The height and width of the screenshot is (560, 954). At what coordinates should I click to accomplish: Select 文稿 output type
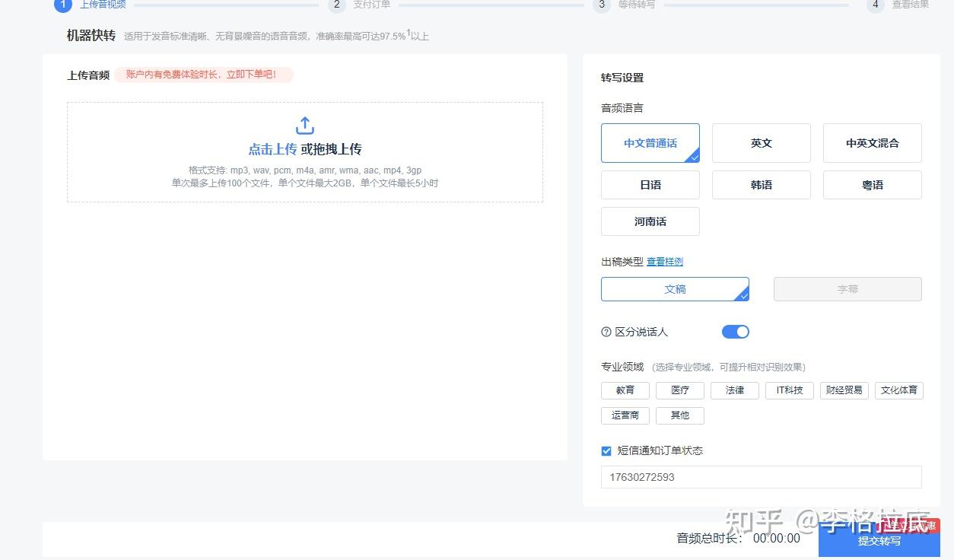[x=675, y=289]
